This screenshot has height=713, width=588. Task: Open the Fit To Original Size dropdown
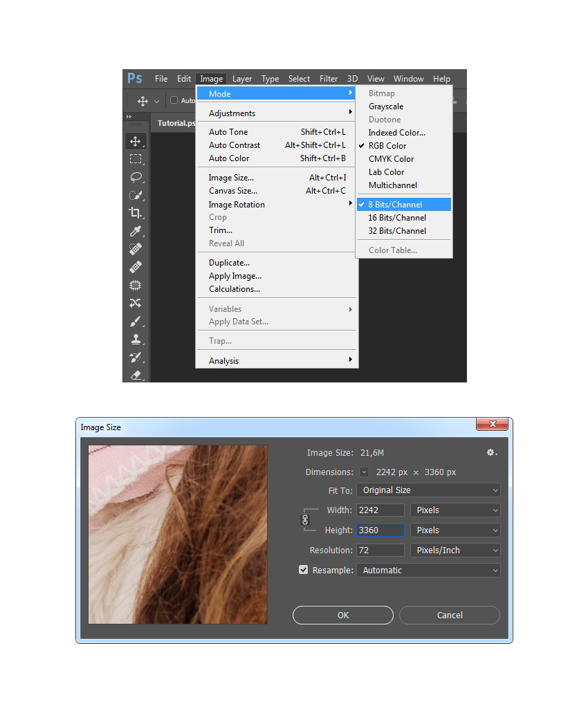pyautogui.click(x=428, y=490)
